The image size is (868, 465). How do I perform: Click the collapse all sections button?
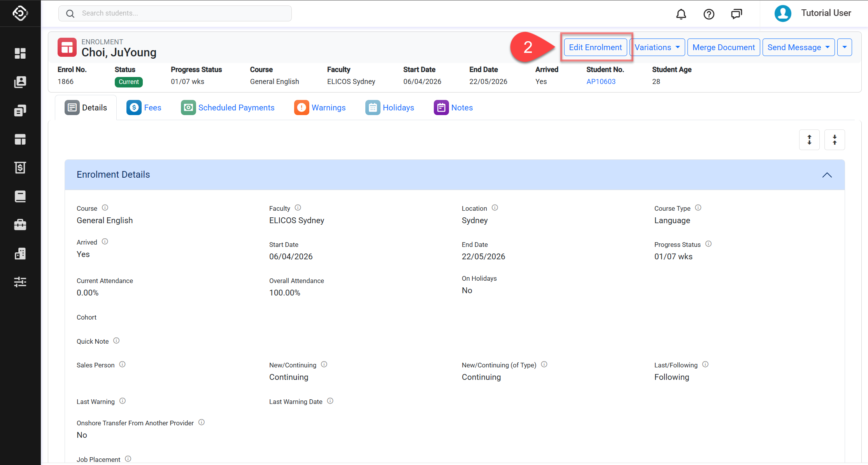(835, 140)
